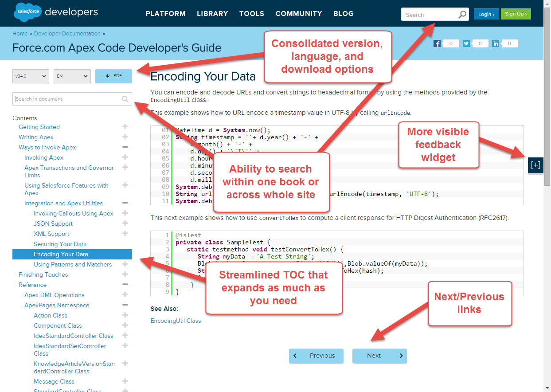551x392 pixels.
Task: Expand the JSON Support plus icon
Action: pyautogui.click(x=125, y=223)
